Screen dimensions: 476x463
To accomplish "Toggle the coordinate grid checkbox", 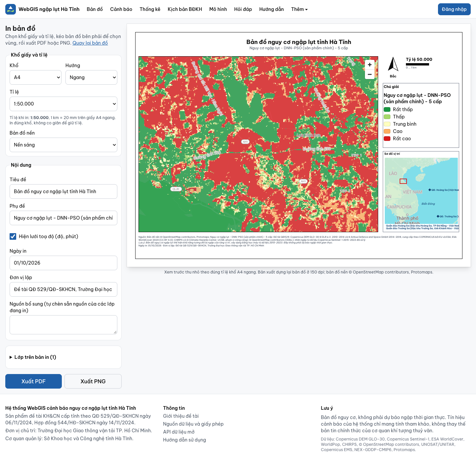I will (13, 236).
